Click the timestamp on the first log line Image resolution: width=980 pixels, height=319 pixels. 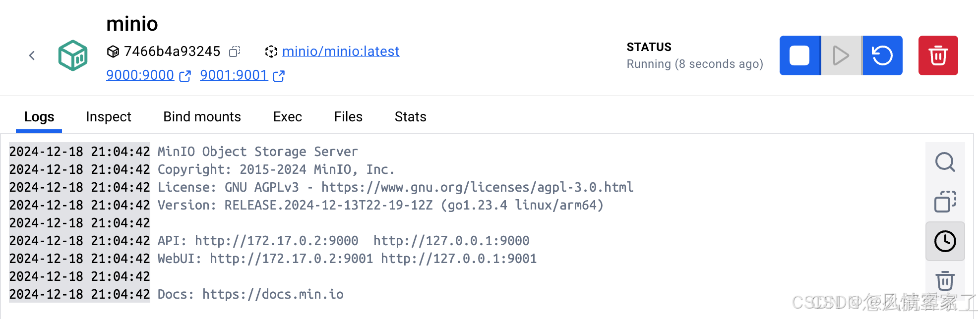pyautogui.click(x=79, y=152)
